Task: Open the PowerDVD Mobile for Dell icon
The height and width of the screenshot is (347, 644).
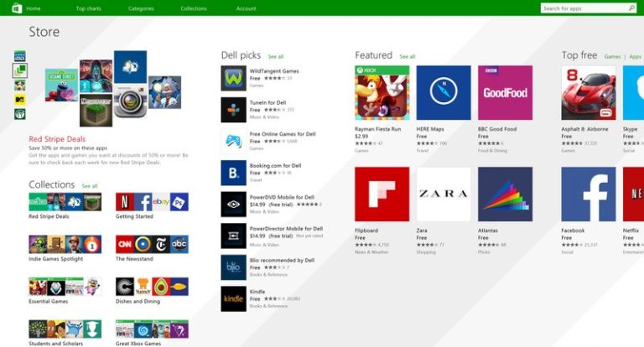Action: click(x=233, y=205)
